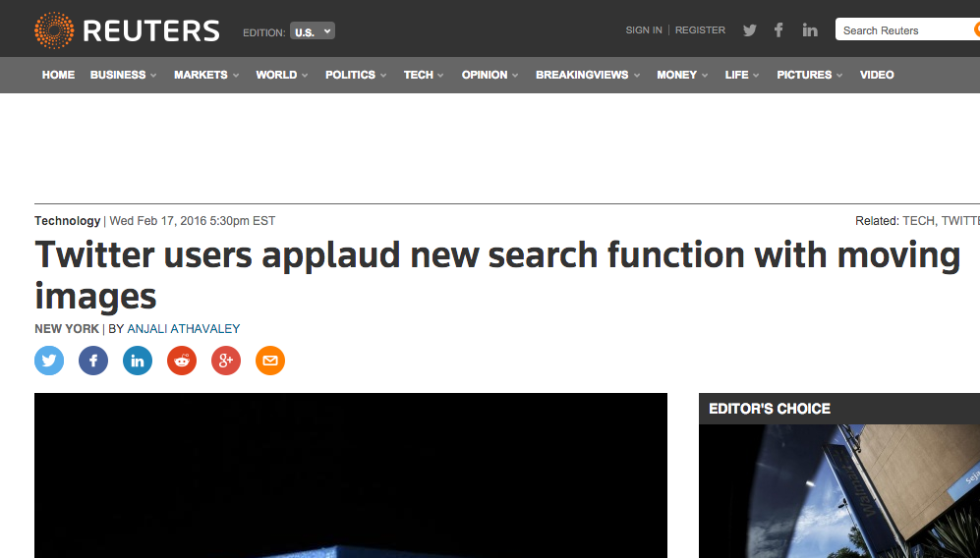Expand the Markets menu
The image size is (980, 558).
click(206, 75)
